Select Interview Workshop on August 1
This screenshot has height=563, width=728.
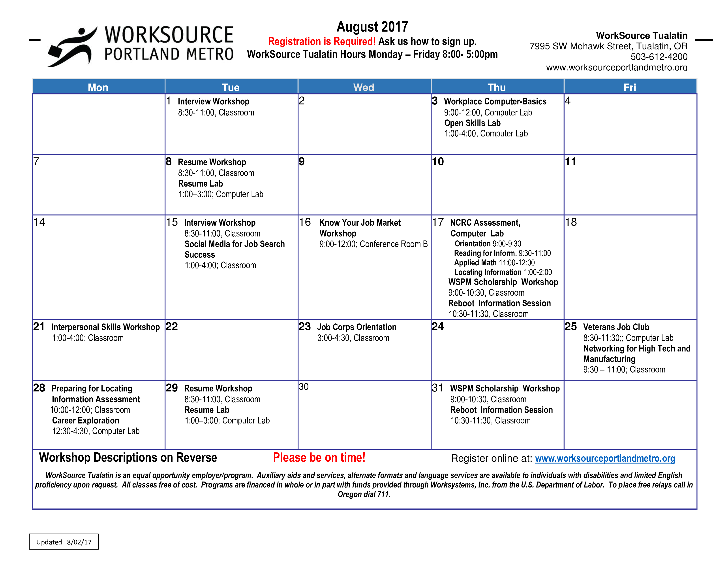213,101
